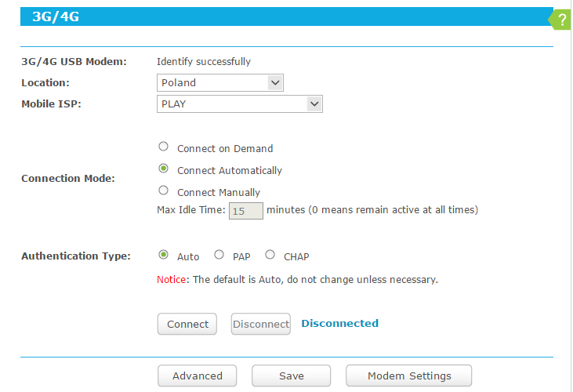Click the Max Idle Time minutes field
Image resolution: width=573 pixels, height=392 pixels.
coord(245,211)
